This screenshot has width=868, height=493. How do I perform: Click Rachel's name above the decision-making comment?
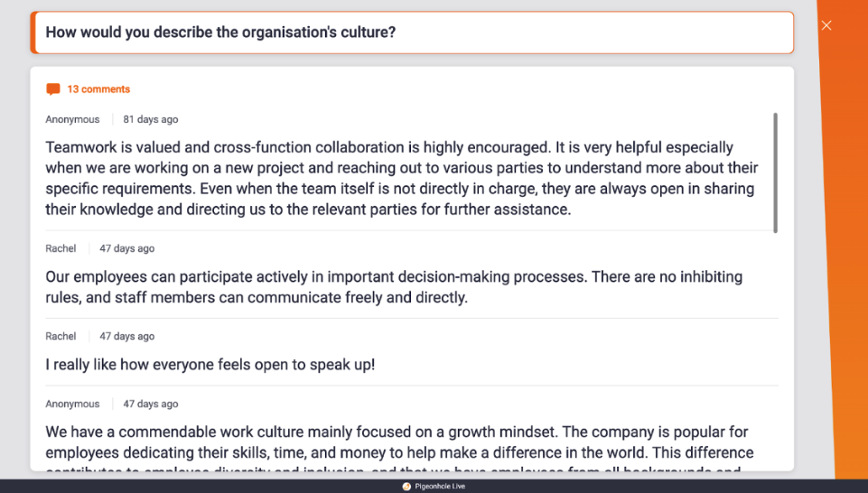(61, 248)
